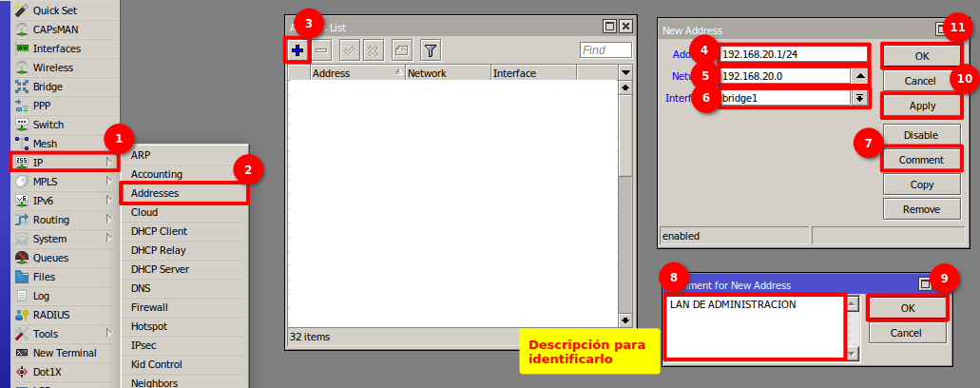Click the Comment button in New Address
Screen dimensions: 980x388
(x=921, y=160)
